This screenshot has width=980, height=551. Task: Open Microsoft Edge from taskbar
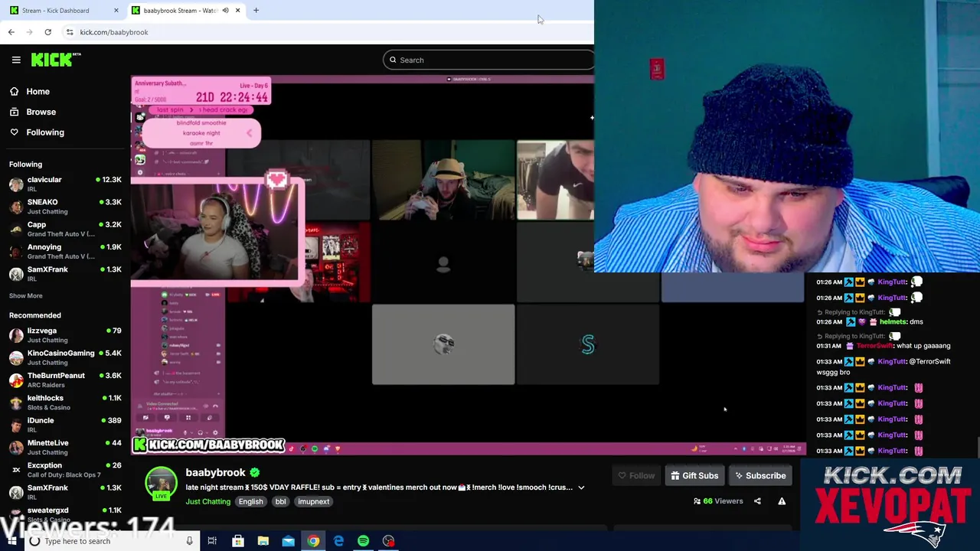(338, 541)
